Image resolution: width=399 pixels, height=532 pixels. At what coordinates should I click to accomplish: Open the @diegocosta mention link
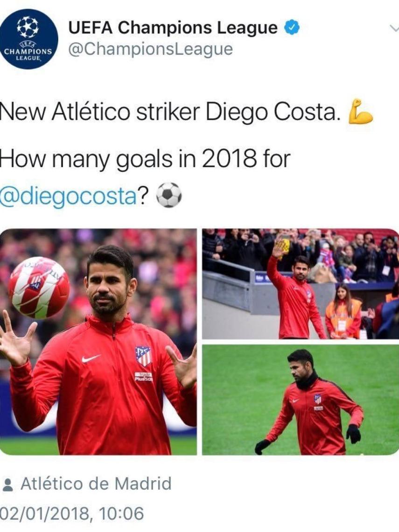pyautogui.click(x=68, y=196)
